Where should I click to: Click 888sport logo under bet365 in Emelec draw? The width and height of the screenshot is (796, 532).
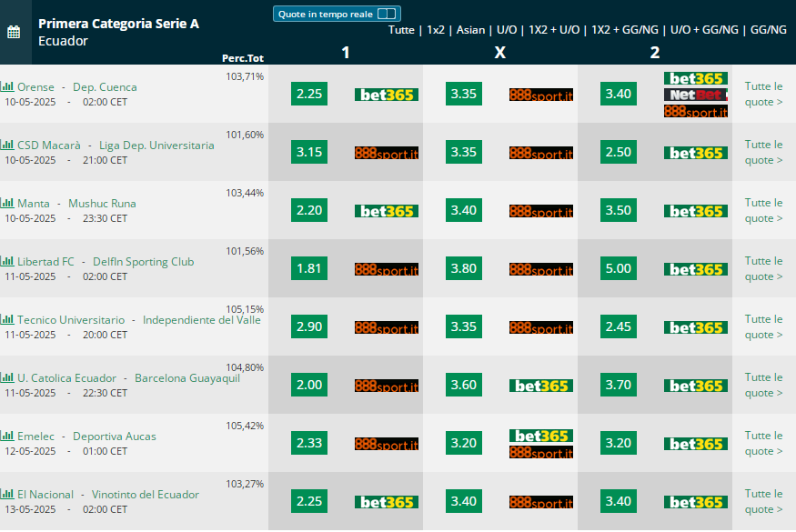coord(541,452)
